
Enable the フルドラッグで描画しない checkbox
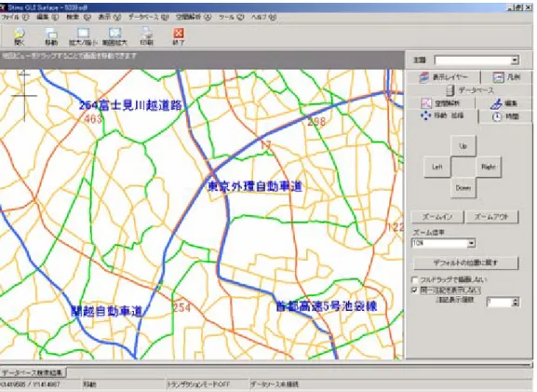[414, 279]
